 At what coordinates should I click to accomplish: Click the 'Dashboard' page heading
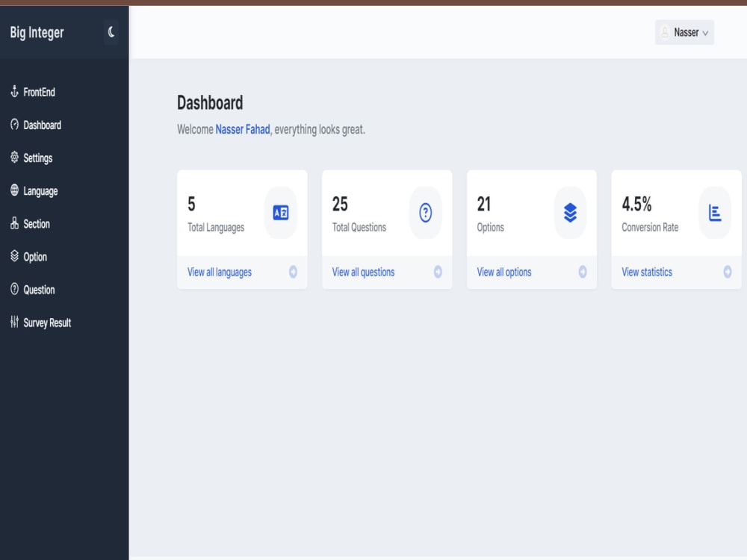click(x=210, y=103)
